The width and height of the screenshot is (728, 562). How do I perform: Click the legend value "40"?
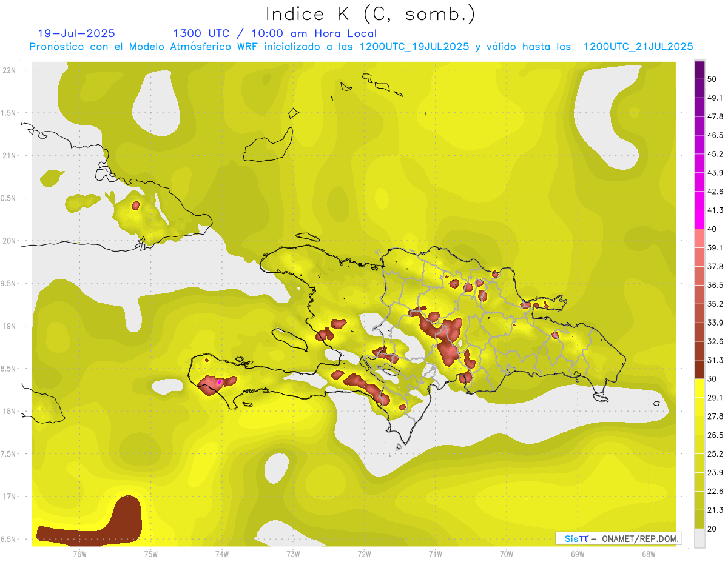713,229
